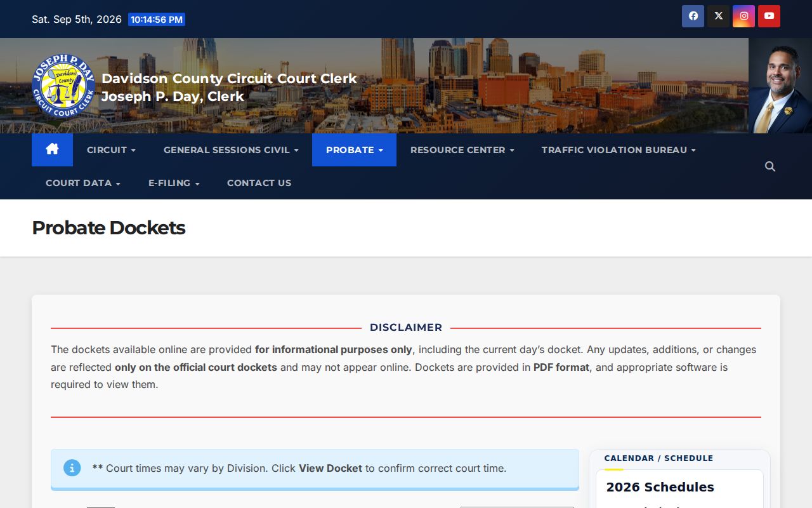Expand the General Sessions Civil menu
Screen dimensions: 812x508
click(x=231, y=150)
